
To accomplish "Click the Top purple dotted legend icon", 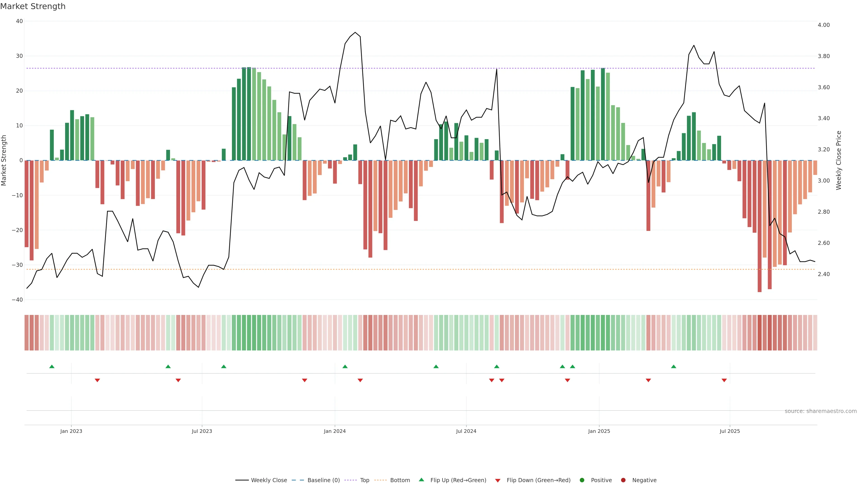I will coord(350,480).
